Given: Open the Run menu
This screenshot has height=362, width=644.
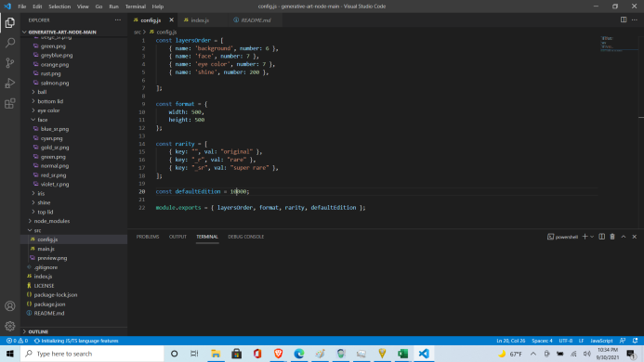Looking at the screenshot, I should click(113, 6).
